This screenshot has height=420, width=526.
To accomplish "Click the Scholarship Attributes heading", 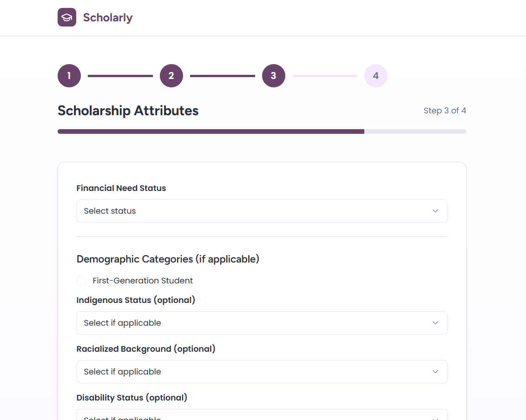I will tap(128, 111).
